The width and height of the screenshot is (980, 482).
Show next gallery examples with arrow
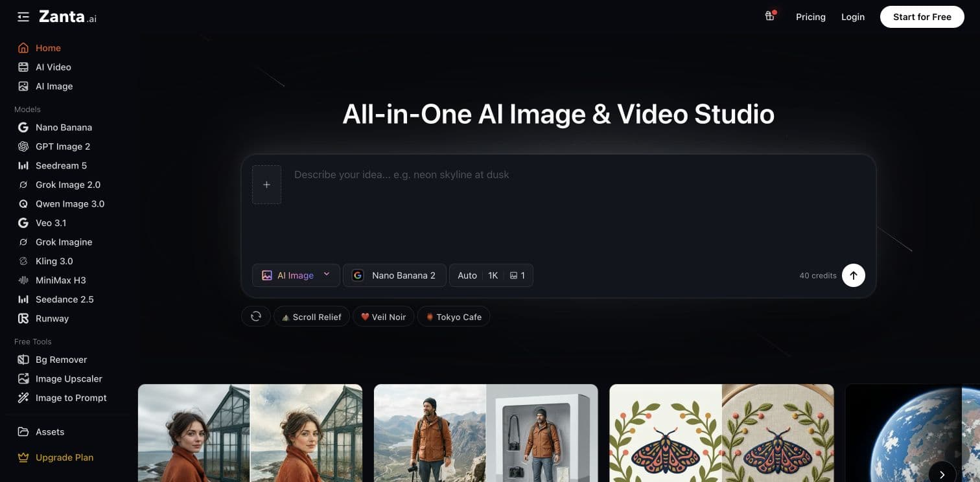coord(942,474)
